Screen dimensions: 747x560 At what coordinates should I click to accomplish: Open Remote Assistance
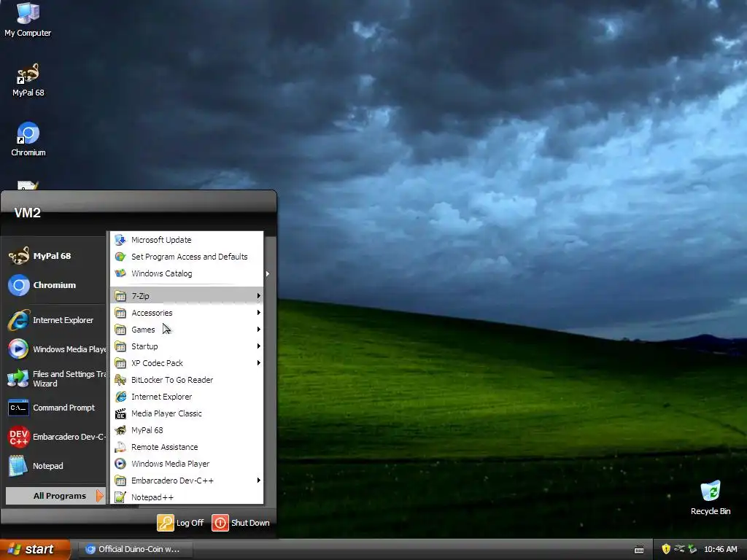pyautogui.click(x=187, y=447)
